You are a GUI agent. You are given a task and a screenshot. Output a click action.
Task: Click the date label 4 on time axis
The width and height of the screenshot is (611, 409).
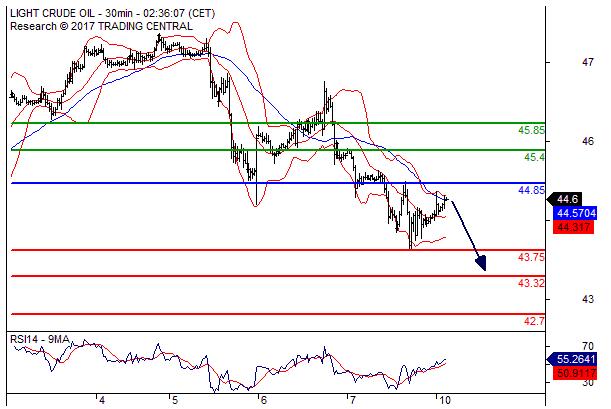coord(102,400)
